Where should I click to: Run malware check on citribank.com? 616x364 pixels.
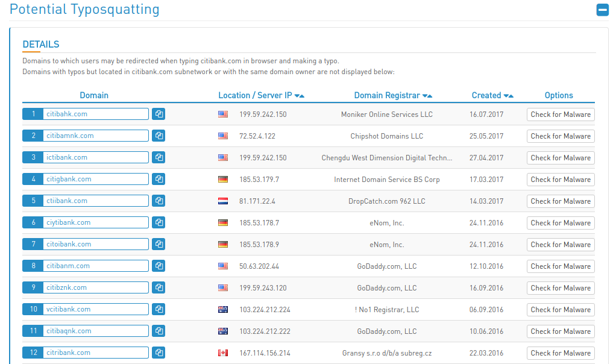click(561, 353)
